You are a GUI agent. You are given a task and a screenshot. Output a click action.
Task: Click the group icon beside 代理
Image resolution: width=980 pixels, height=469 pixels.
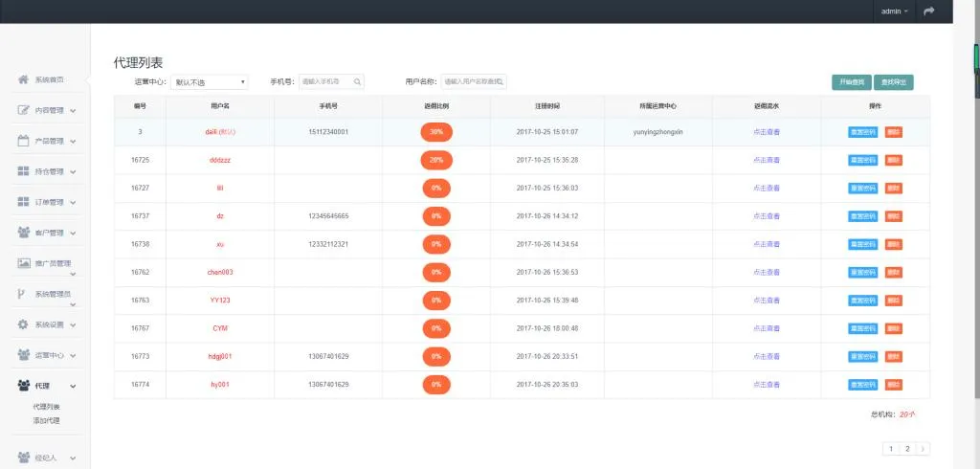coord(24,386)
